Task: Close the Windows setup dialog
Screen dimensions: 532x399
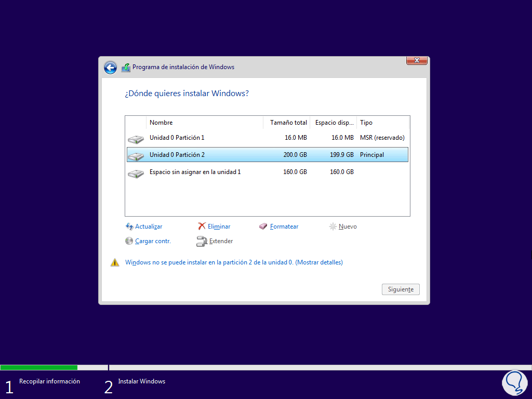Action: 417,60
